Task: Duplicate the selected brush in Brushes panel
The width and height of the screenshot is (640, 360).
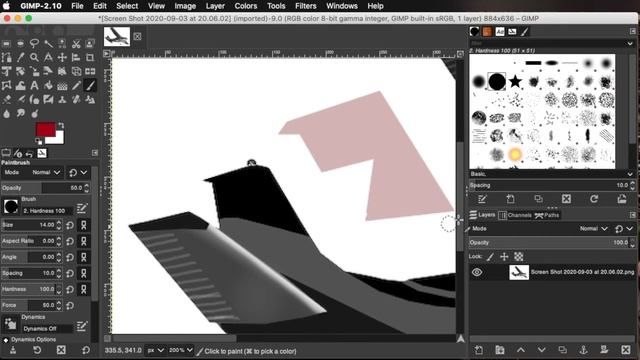Action: click(x=538, y=199)
